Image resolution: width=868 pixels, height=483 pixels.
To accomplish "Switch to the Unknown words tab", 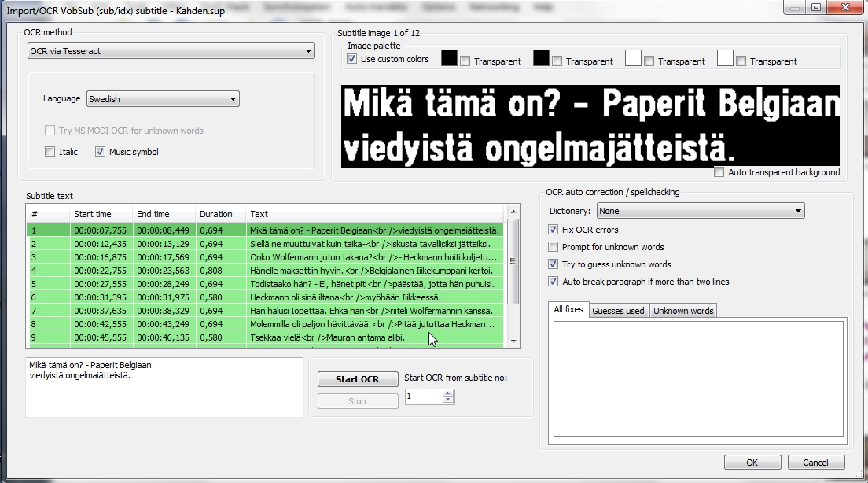I will point(683,311).
